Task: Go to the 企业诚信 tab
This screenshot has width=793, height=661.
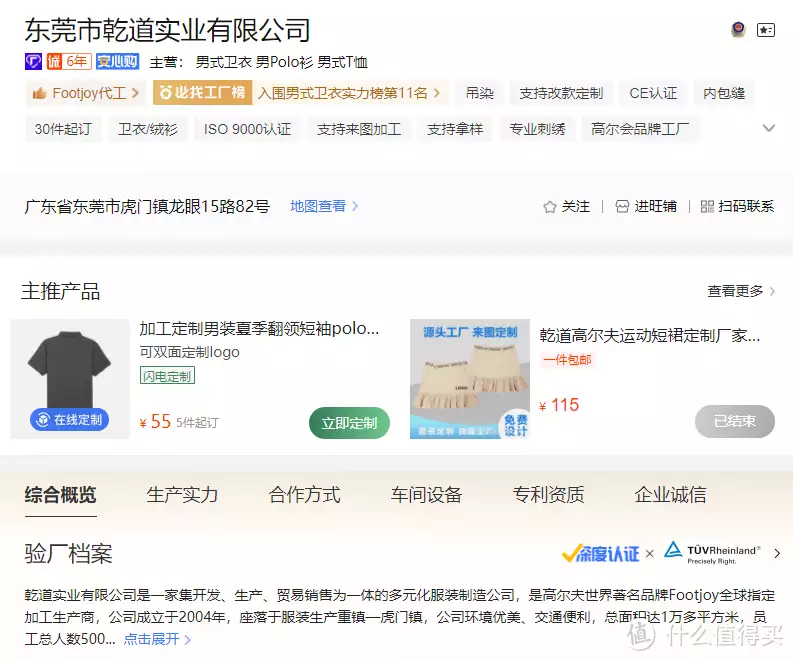Action: 670,494
